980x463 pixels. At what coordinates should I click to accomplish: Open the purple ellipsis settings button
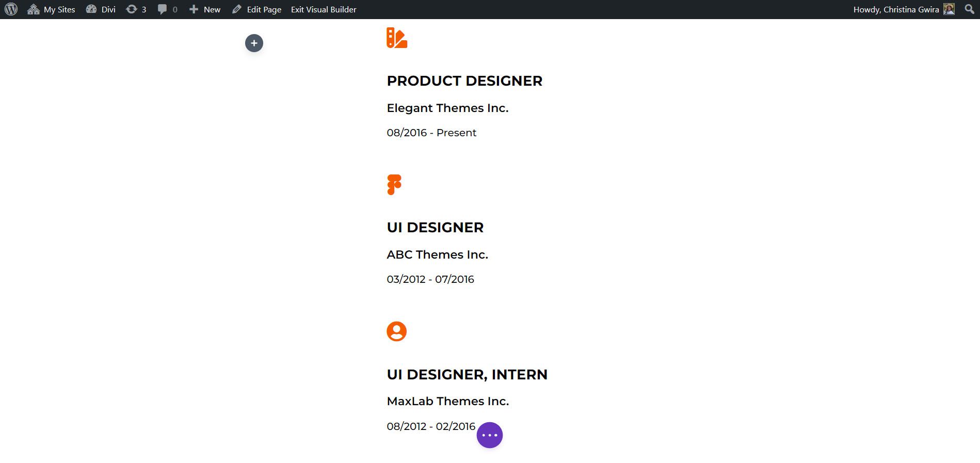pyautogui.click(x=489, y=435)
